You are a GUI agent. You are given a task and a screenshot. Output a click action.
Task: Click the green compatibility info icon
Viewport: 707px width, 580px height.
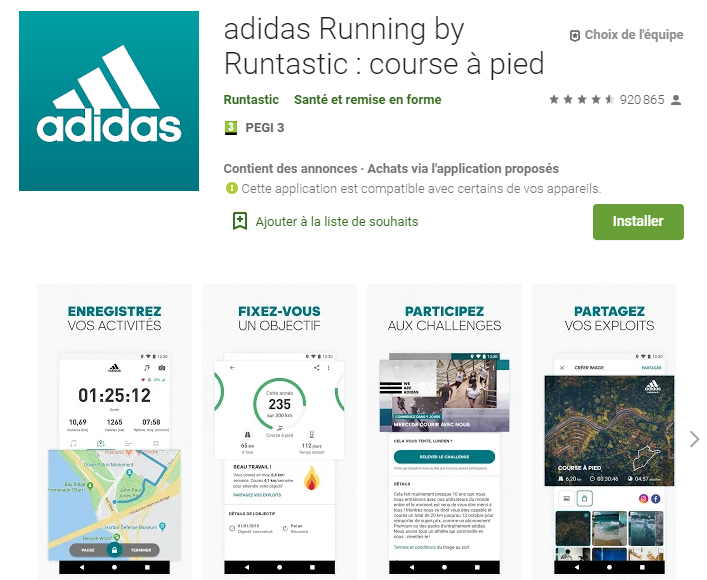[x=231, y=188]
